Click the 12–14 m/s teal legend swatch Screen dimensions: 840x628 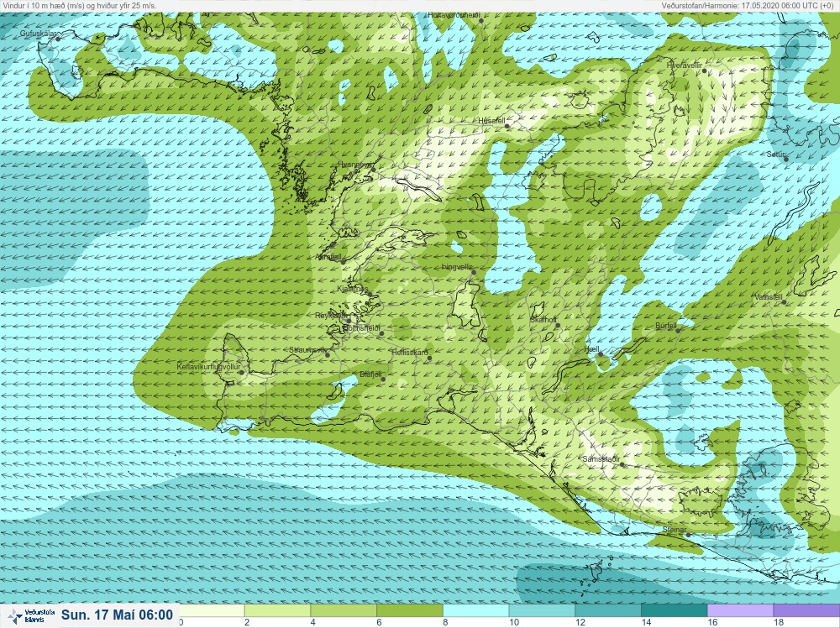[x=608, y=610]
